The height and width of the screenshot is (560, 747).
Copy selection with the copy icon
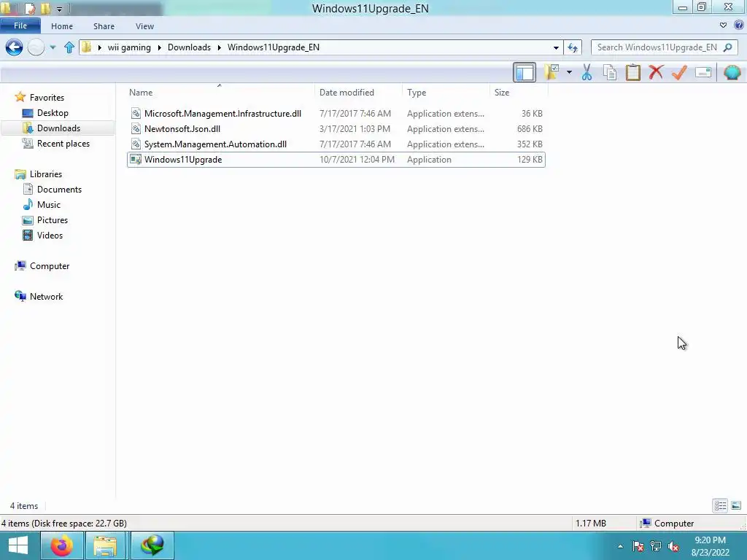click(x=610, y=72)
